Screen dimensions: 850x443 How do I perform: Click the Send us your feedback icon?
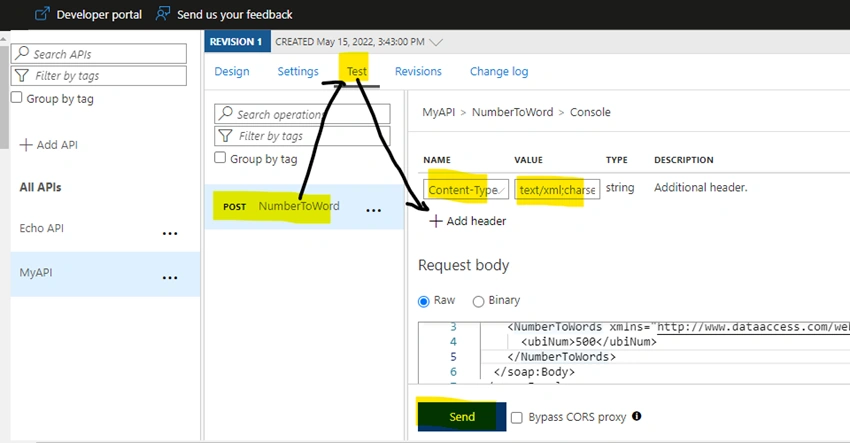[x=163, y=14]
